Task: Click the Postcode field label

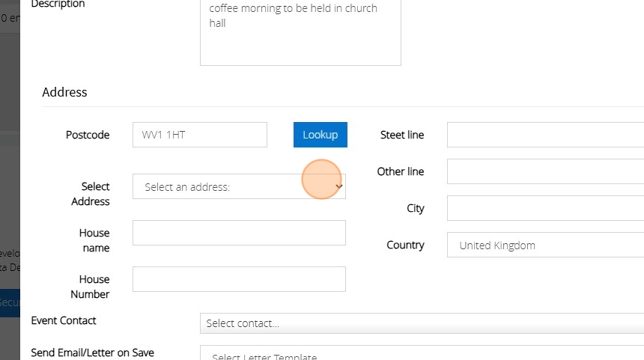Action: [x=88, y=135]
